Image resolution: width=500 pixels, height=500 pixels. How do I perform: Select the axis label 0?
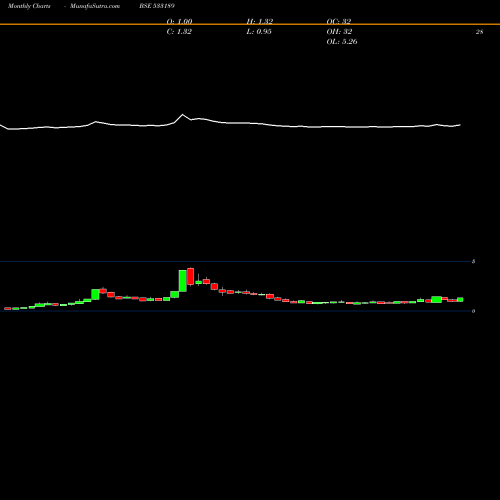[x=473, y=311]
